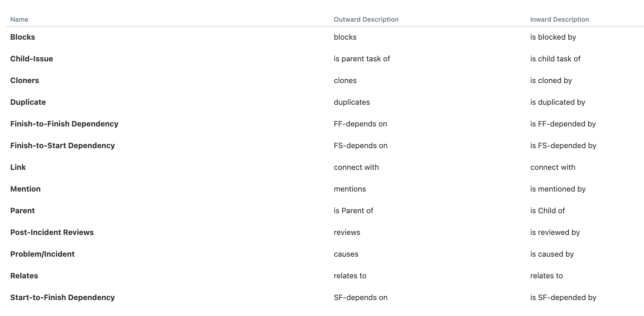644x316 pixels.
Task: Select the "is reviewed by" inward description
Action: 555,232
